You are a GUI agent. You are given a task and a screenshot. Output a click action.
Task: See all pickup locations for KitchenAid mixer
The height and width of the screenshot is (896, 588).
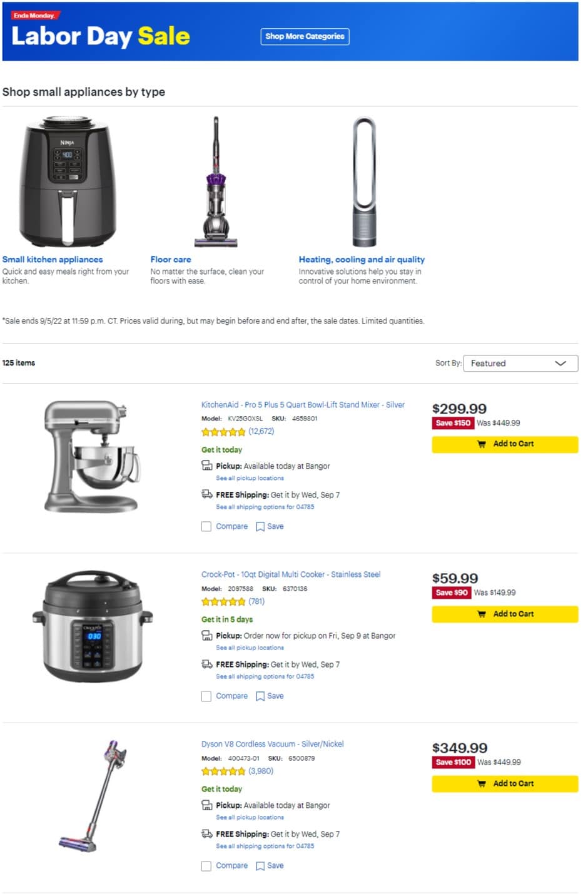(250, 478)
